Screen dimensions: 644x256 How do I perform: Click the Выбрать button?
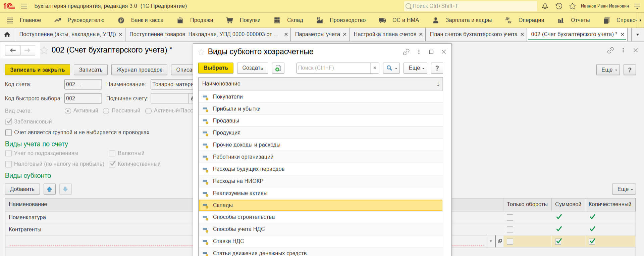(x=216, y=68)
